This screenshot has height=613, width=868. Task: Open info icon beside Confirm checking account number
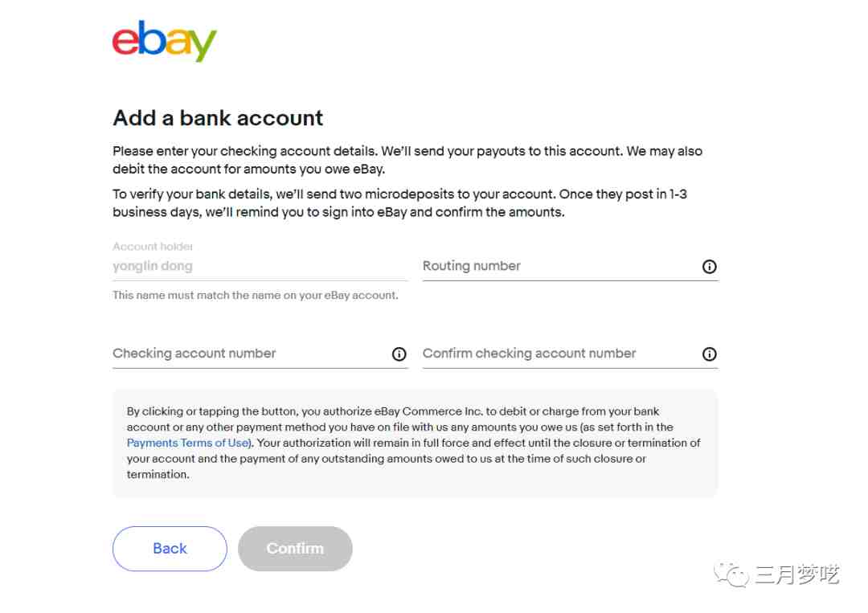[709, 354]
